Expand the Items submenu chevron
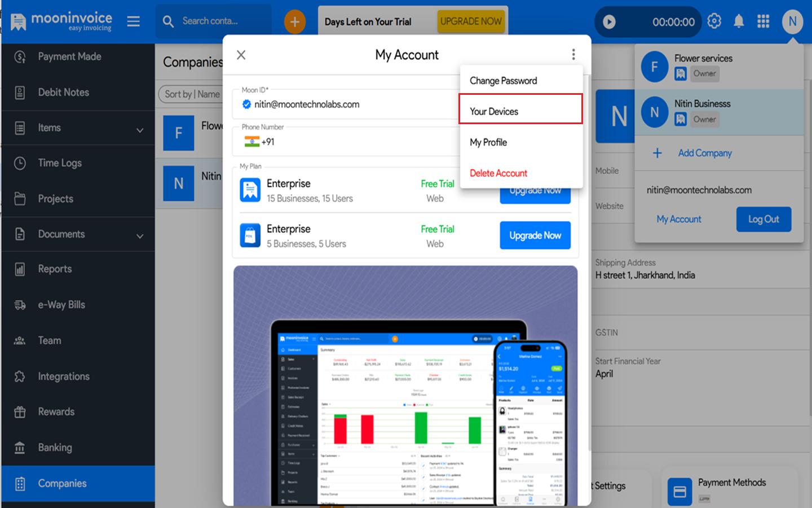This screenshot has width=812, height=508. [x=140, y=130]
